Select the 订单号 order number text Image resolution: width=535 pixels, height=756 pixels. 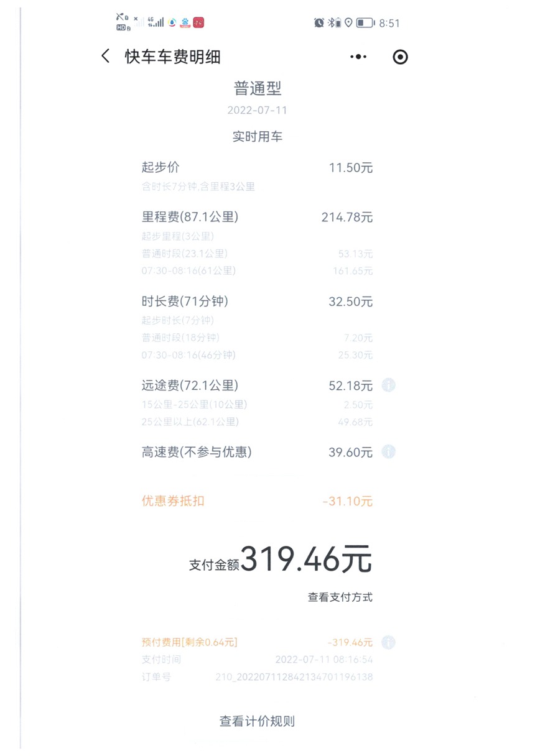pos(294,677)
